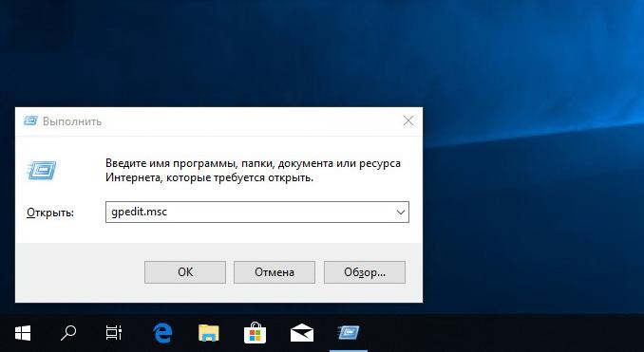
Task: Expand the Открыть dropdown arrow
Action: point(401,213)
